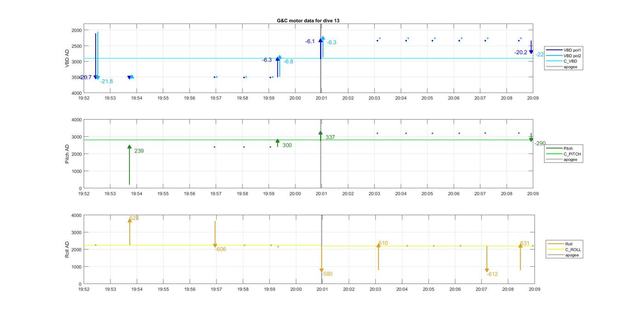644x319 pixels.
Task: Click the "20:00" tick on VBD plot x-axis
Action: pyautogui.click(x=295, y=98)
